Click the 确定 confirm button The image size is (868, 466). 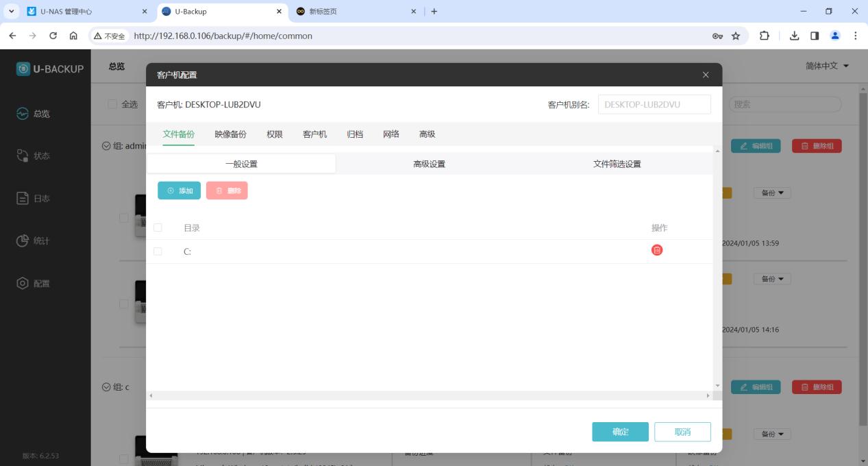[620, 432]
